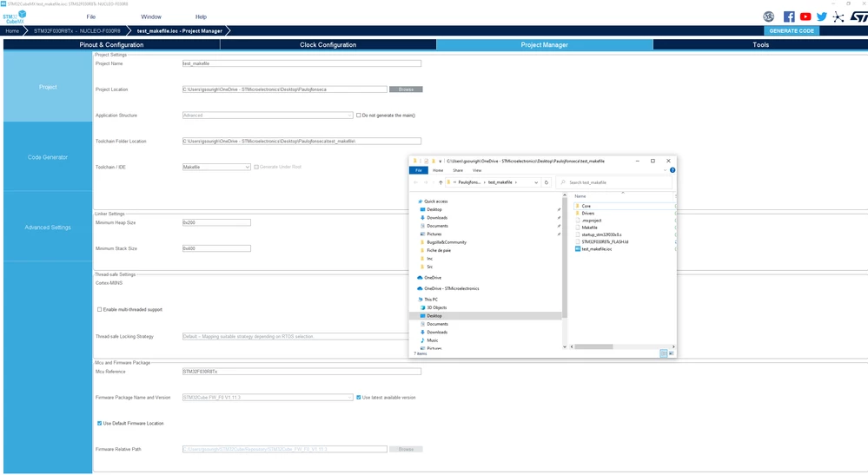Open Application Structure dropdown

[x=268, y=115]
